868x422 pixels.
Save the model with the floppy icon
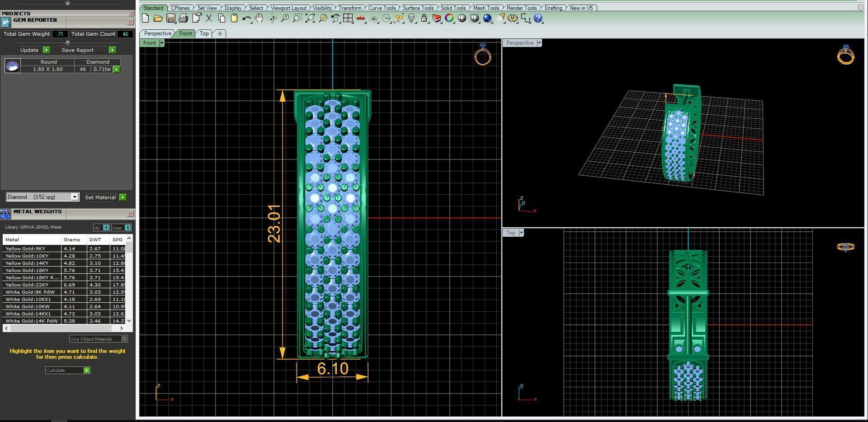(170, 18)
